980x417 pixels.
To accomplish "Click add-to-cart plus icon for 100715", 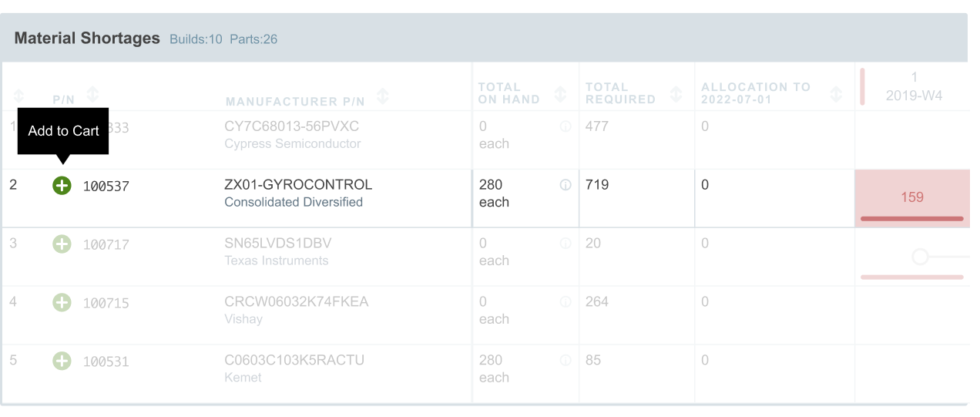I will [x=62, y=303].
